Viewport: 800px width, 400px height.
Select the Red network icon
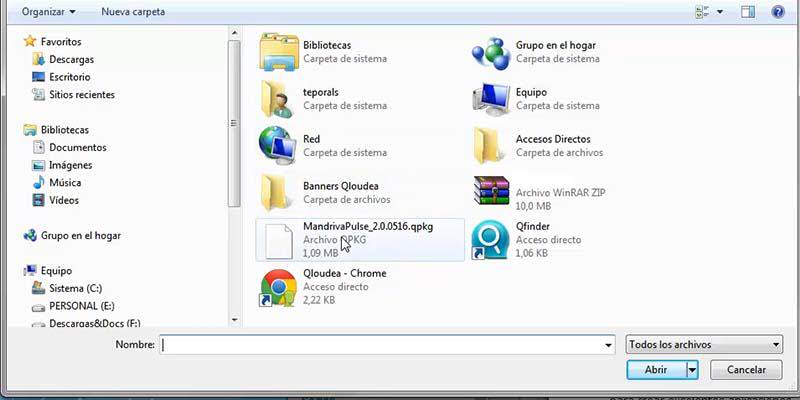278,145
